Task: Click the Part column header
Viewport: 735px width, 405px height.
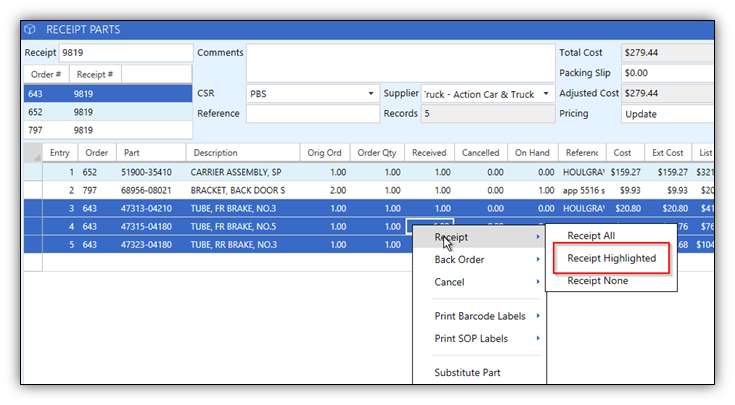Action: point(150,153)
